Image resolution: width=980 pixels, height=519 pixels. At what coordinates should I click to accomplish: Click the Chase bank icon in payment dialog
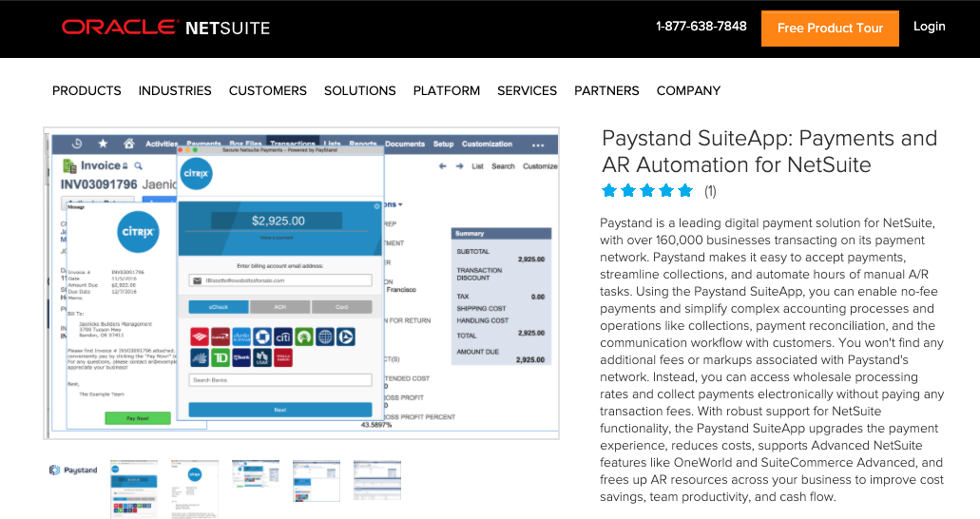click(x=262, y=337)
